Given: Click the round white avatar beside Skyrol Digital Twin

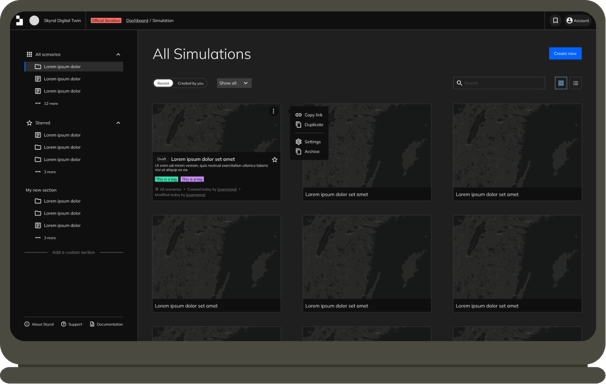Looking at the screenshot, I should click(x=34, y=20).
